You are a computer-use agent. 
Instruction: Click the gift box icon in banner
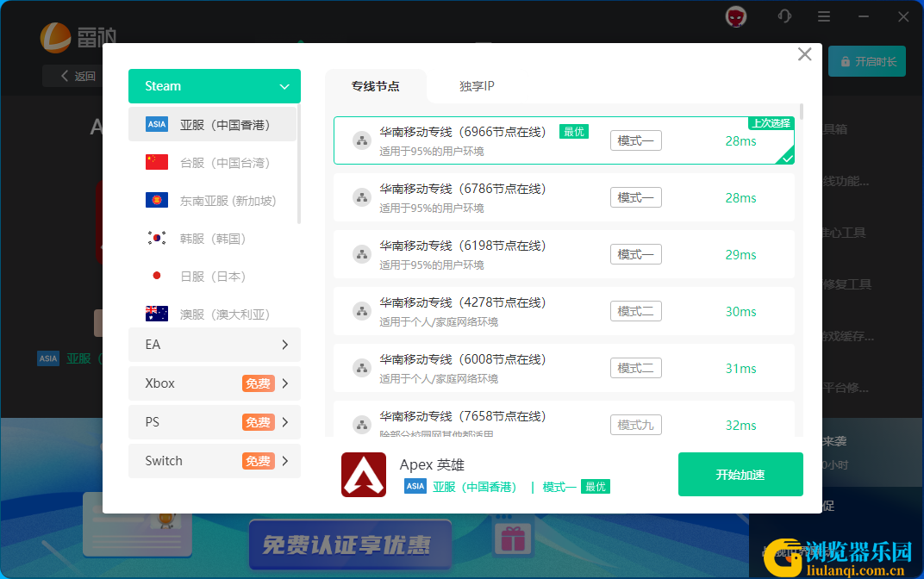click(x=513, y=539)
